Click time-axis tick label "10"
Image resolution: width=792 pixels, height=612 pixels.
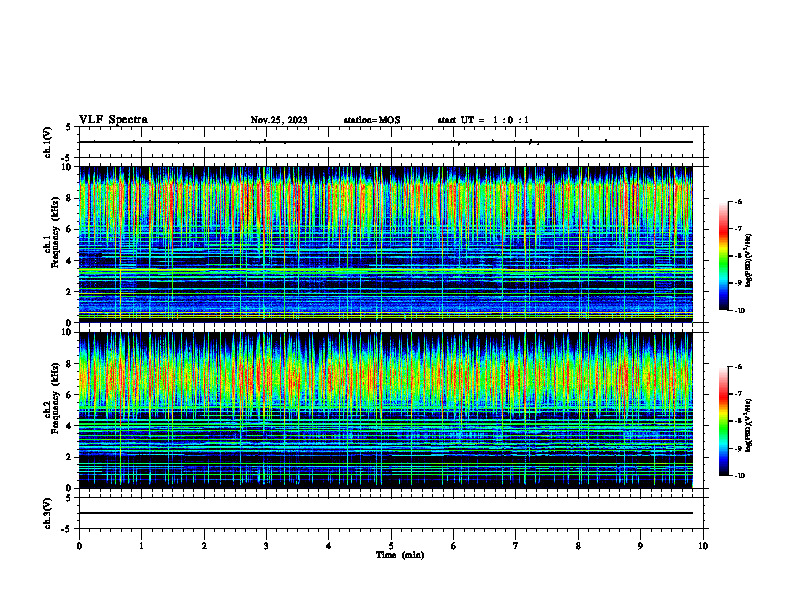(703, 546)
